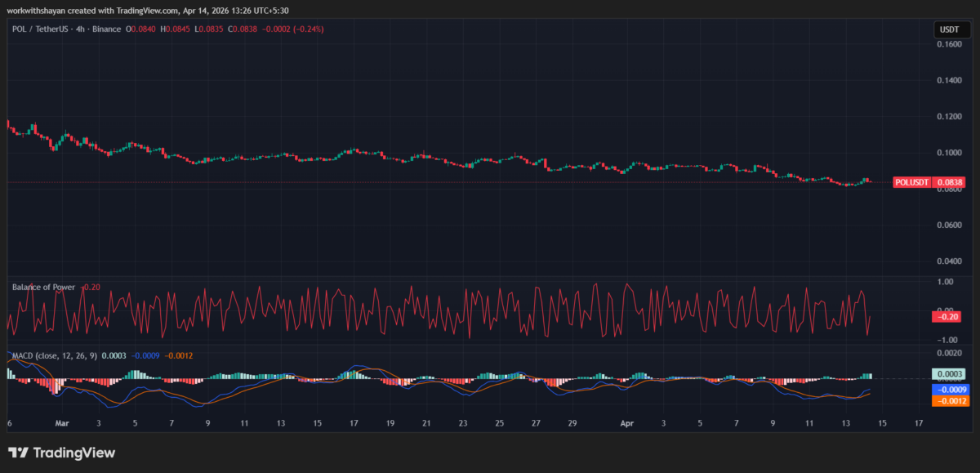Screen dimensions: 980x473
Task: Click the Apr label on the time axis
Action: coord(627,423)
